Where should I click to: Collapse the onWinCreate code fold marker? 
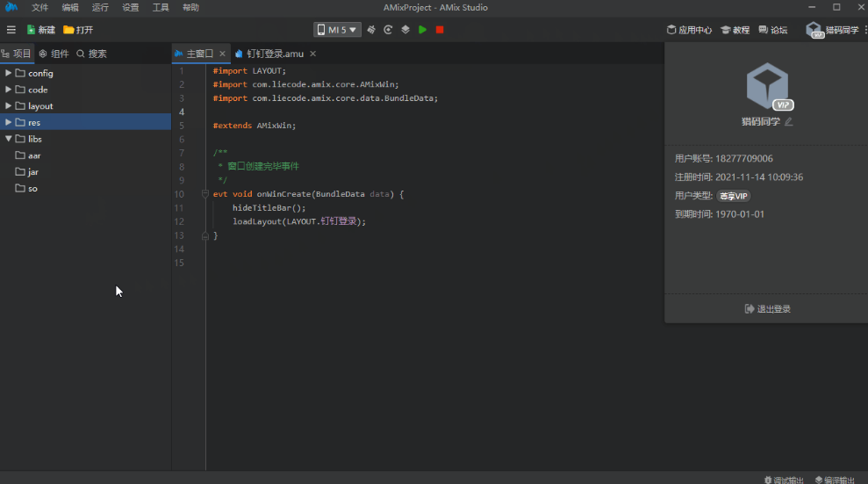204,194
